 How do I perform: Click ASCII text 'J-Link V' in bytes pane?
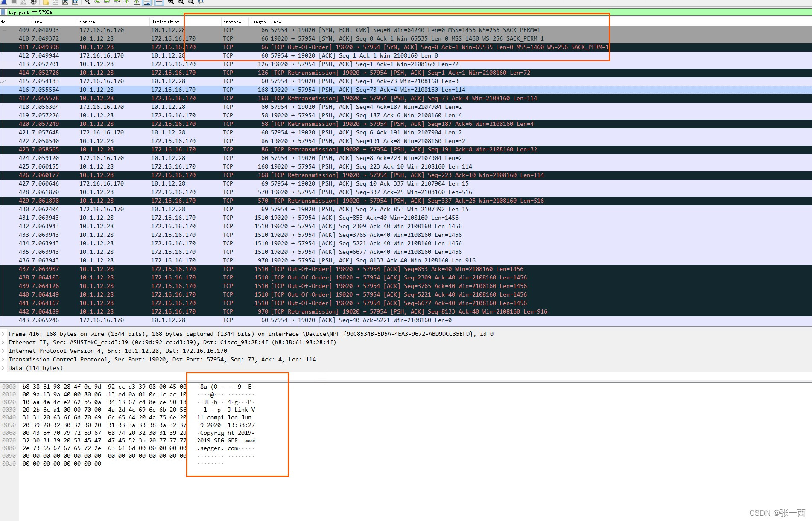(x=241, y=410)
